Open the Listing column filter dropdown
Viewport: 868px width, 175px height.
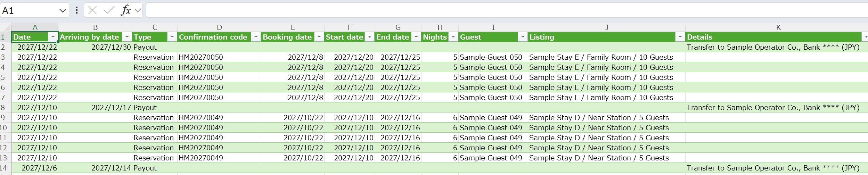(x=680, y=37)
